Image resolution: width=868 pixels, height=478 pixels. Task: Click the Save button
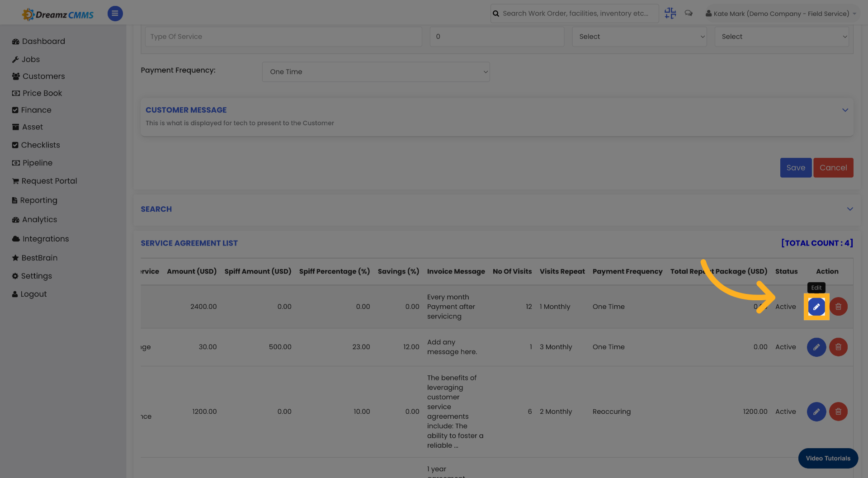[x=796, y=168]
